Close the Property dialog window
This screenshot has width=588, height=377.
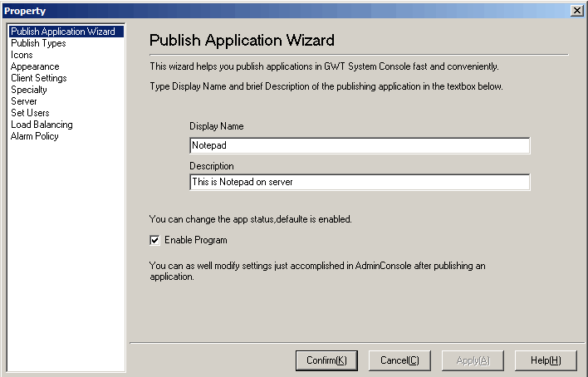(x=577, y=10)
